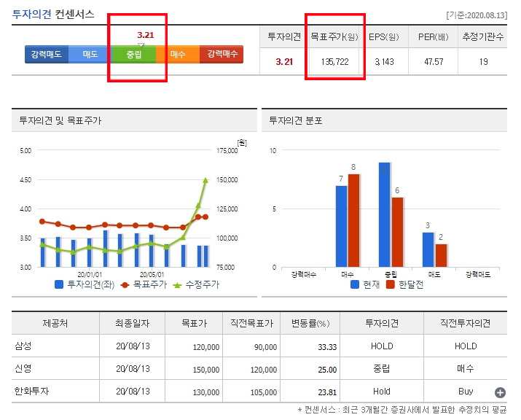Click the green 중립 rating segment

134,54
